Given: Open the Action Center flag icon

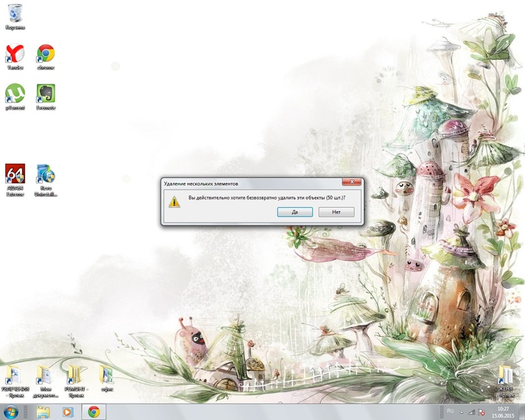Looking at the screenshot, I should [482, 412].
